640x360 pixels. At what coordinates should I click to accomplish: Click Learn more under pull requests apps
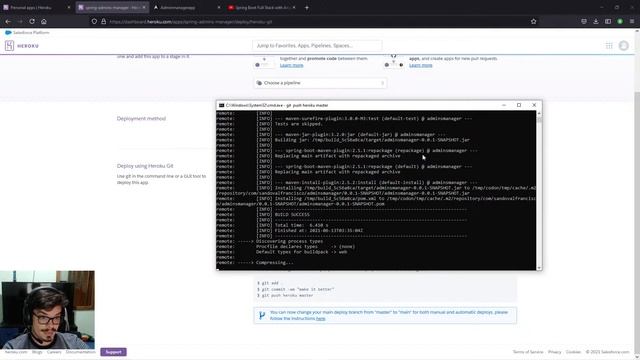pos(420,65)
